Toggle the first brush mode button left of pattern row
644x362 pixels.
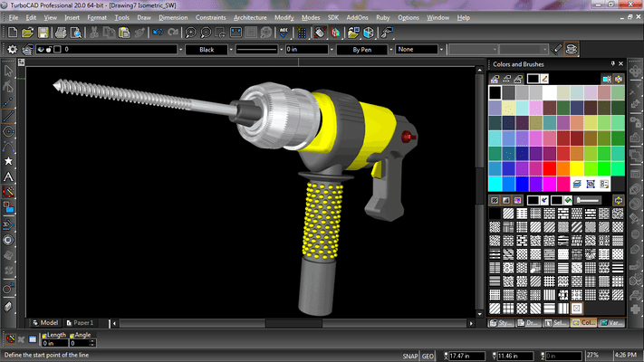(495, 200)
